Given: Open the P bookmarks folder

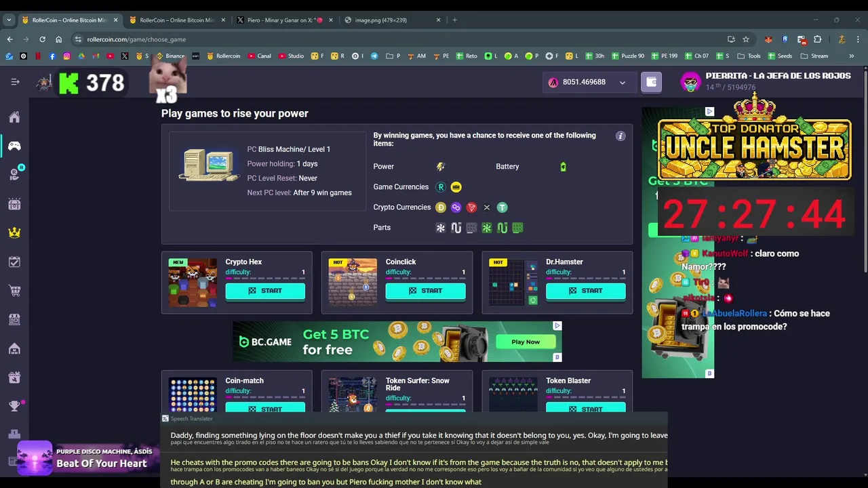Looking at the screenshot, I should pos(393,56).
